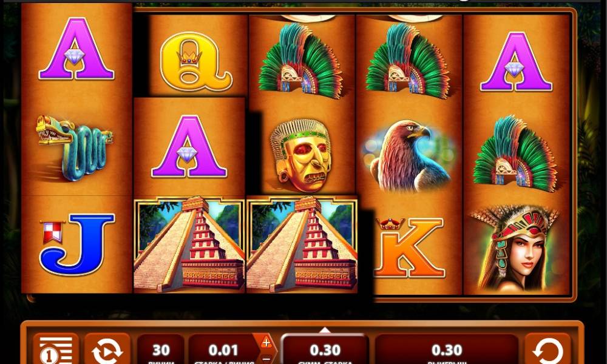Click the yellow Q symbol
The height and width of the screenshot is (364, 607).
point(196,61)
